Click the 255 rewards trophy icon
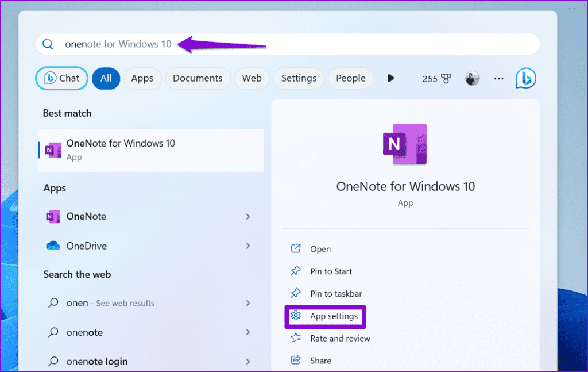The width and height of the screenshot is (588, 372). [x=446, y=78]
